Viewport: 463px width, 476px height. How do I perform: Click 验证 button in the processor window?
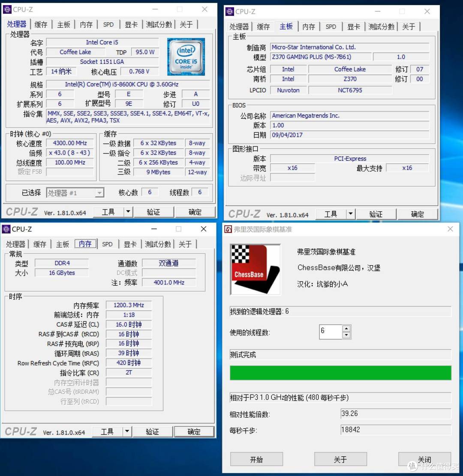[x=154, y=212]
